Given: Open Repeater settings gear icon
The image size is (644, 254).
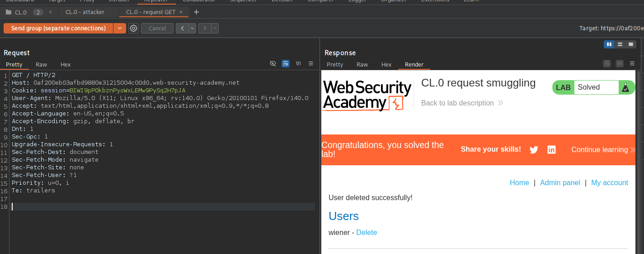Looking at the screenshot, I should click(x=133, y=29).
